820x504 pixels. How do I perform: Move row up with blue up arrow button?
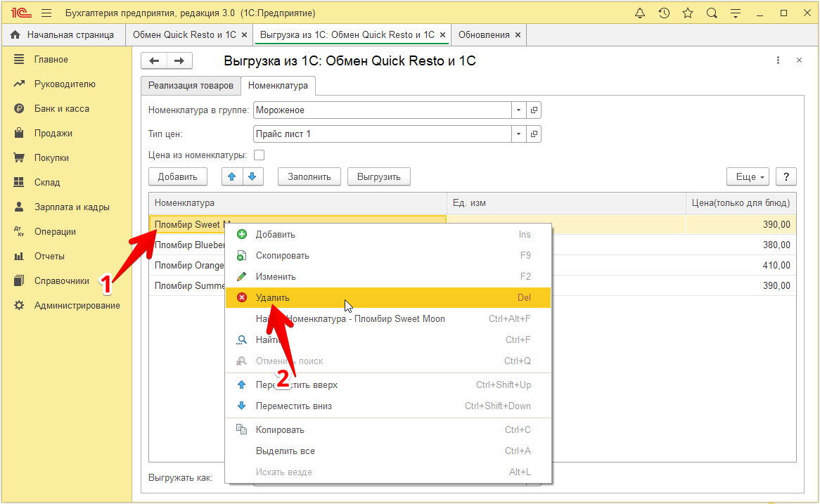[x=231, y=176]
